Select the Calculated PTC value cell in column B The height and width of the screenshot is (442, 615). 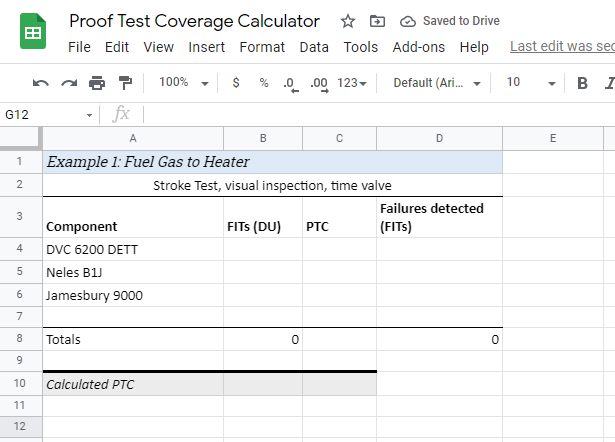(x=263, y=384)
